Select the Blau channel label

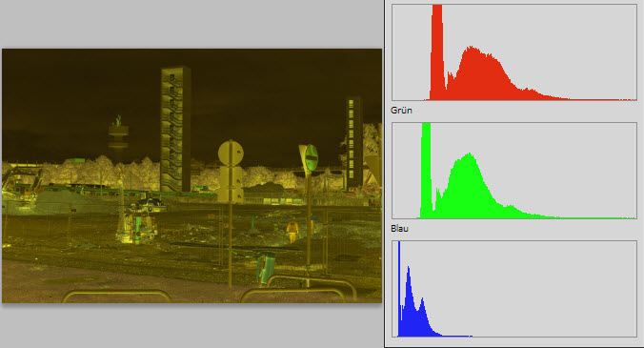[x=399, y=229]
